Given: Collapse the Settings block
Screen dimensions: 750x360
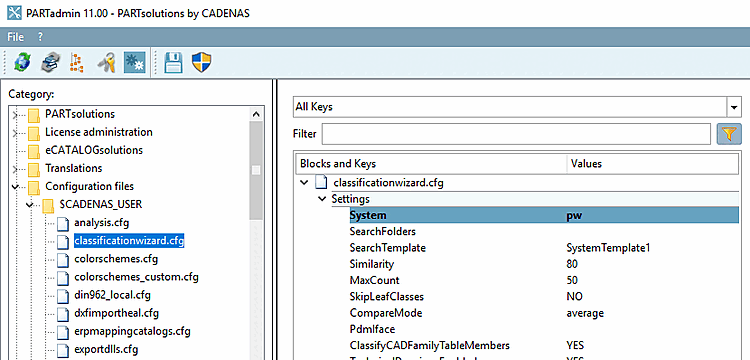Looking at the screenshot, I should [x=323, y=199].
